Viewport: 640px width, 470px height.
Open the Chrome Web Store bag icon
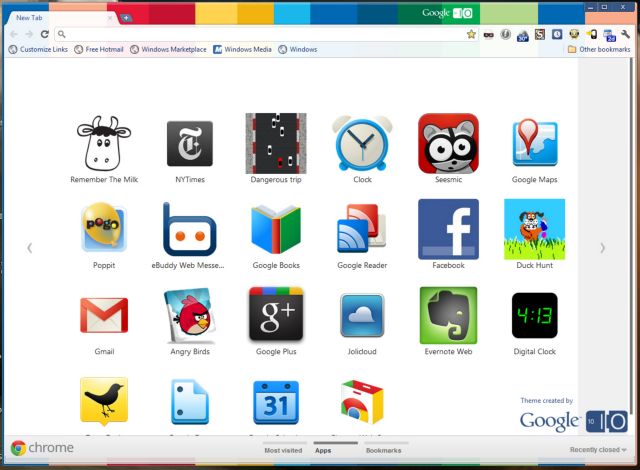tap(362, 402)
